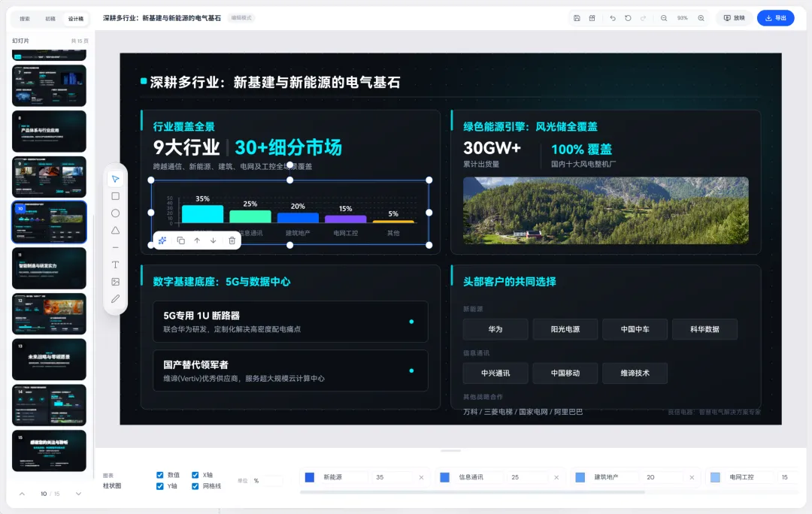The width and height of the screenshot is (812, 514).
Task: Select the line drawing tool
Action: pyautogui.click(x=116, y=247)
